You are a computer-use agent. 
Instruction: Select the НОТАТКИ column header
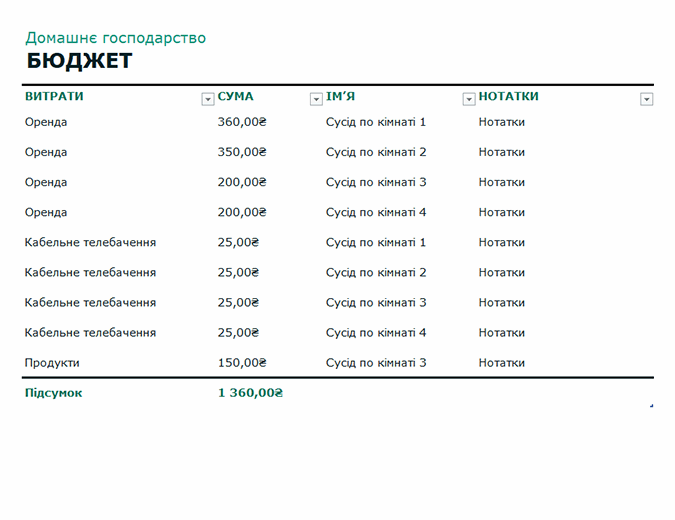(x=508, y=97)
